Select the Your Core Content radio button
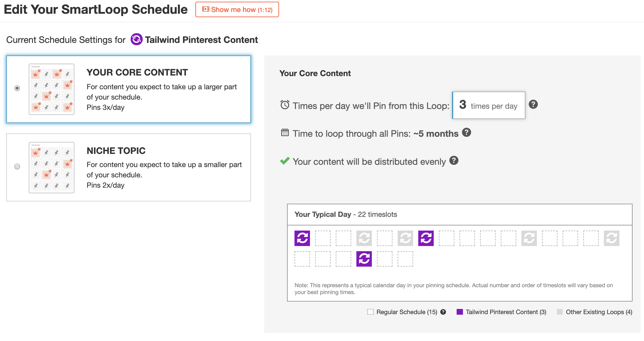Screen dimensions: 644x341 coord(17,88)
